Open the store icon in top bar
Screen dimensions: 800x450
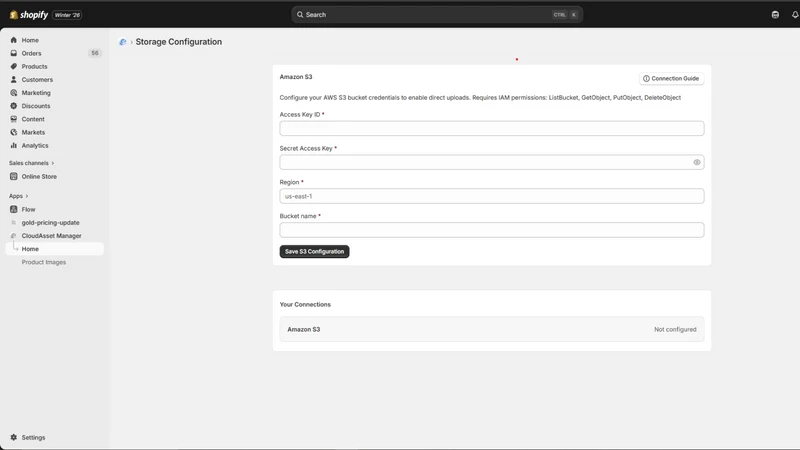tap(775, 15)
